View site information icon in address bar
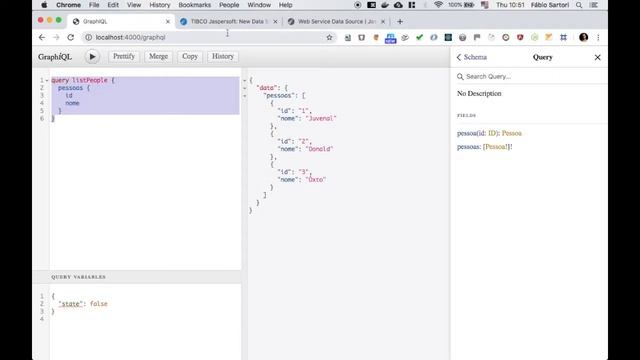 88,37
